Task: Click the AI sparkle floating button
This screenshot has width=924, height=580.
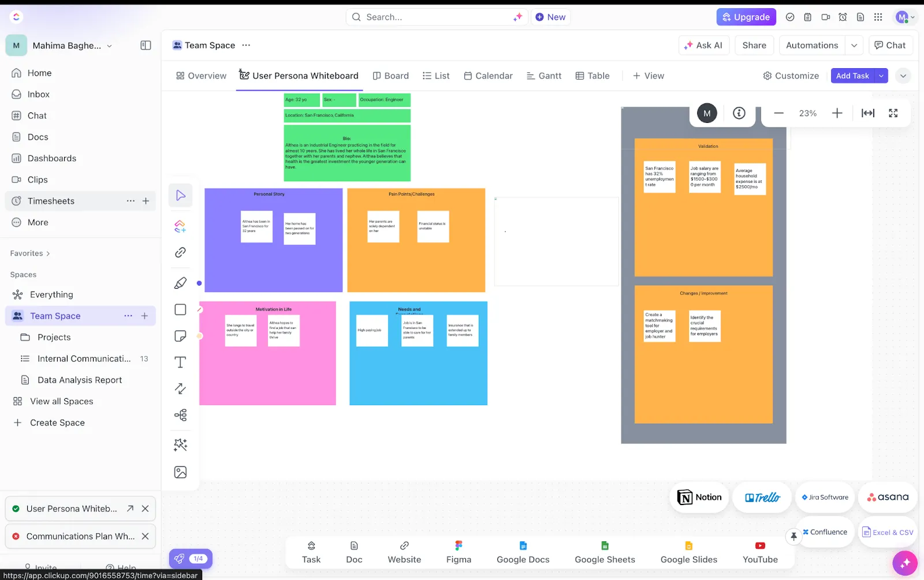Action: 904,563
